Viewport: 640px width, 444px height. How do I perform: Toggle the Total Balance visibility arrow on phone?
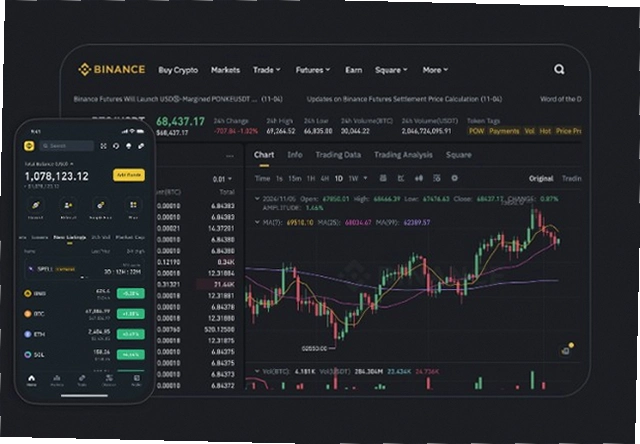click(72, 164)
